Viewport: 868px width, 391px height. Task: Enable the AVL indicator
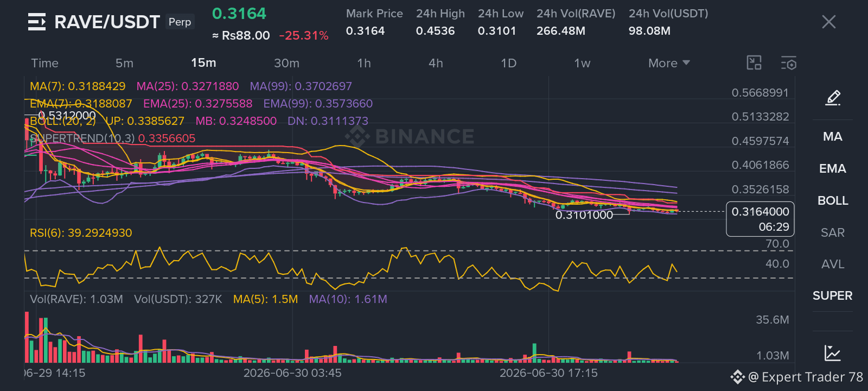(x=833, y=264)
